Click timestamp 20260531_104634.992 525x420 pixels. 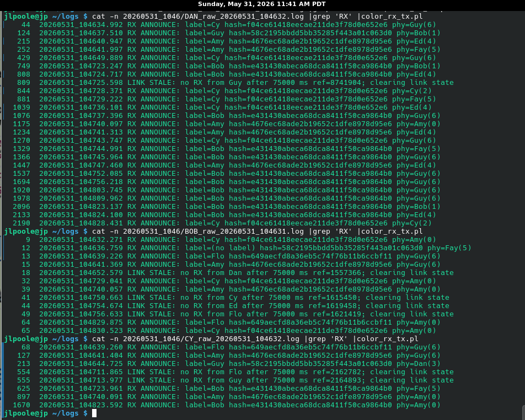(x=81, y=25)
